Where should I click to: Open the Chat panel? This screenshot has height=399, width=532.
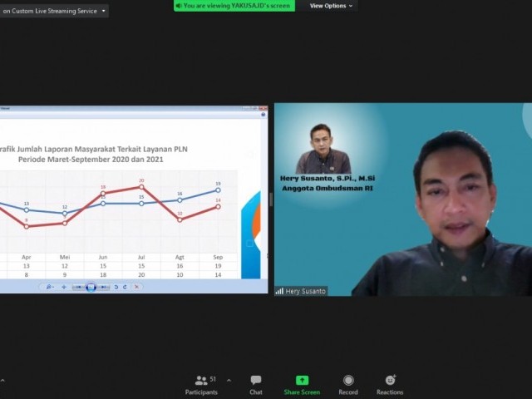(256, 384)
